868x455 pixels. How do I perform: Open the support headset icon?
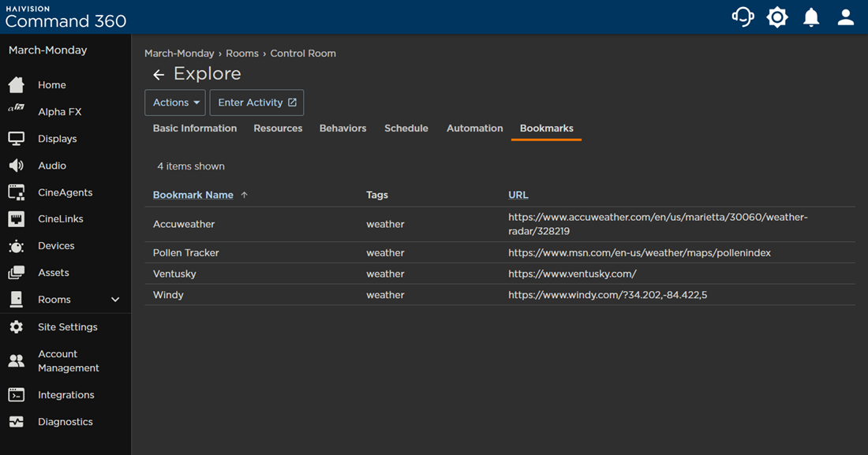point(743,17)
